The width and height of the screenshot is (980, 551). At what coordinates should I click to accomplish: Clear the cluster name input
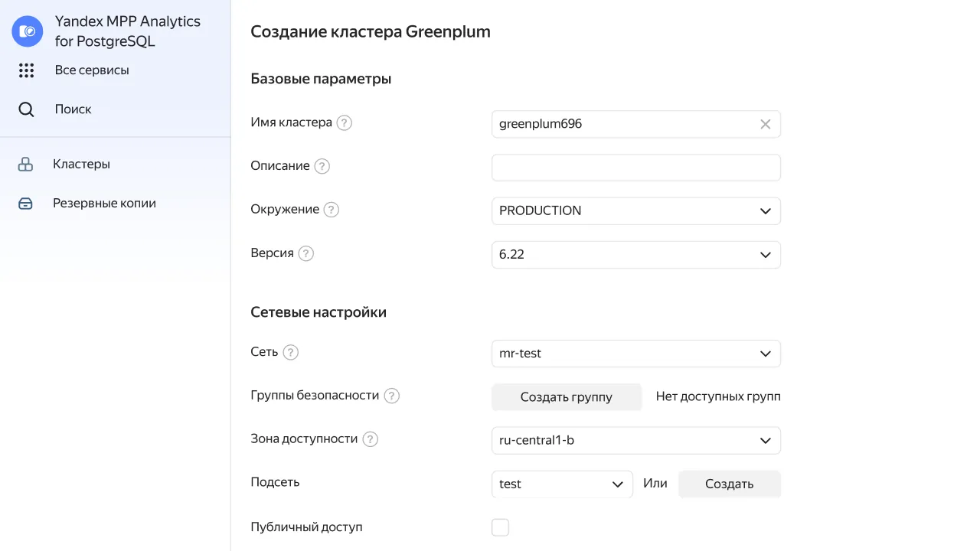pos(765,124)
